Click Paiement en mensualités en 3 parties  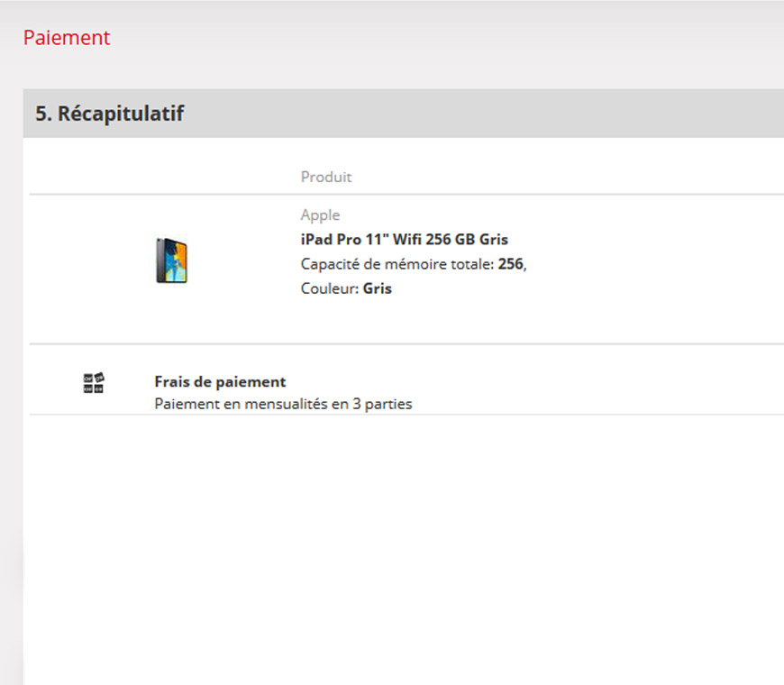[283, 404]
